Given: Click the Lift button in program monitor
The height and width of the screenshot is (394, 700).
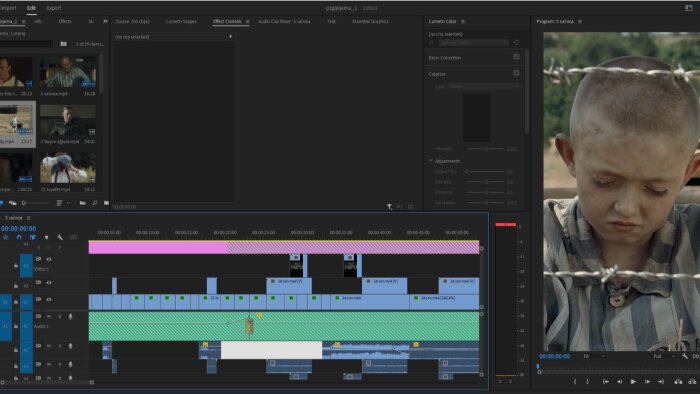Looking at the screenshot, I should click(678, 382).
